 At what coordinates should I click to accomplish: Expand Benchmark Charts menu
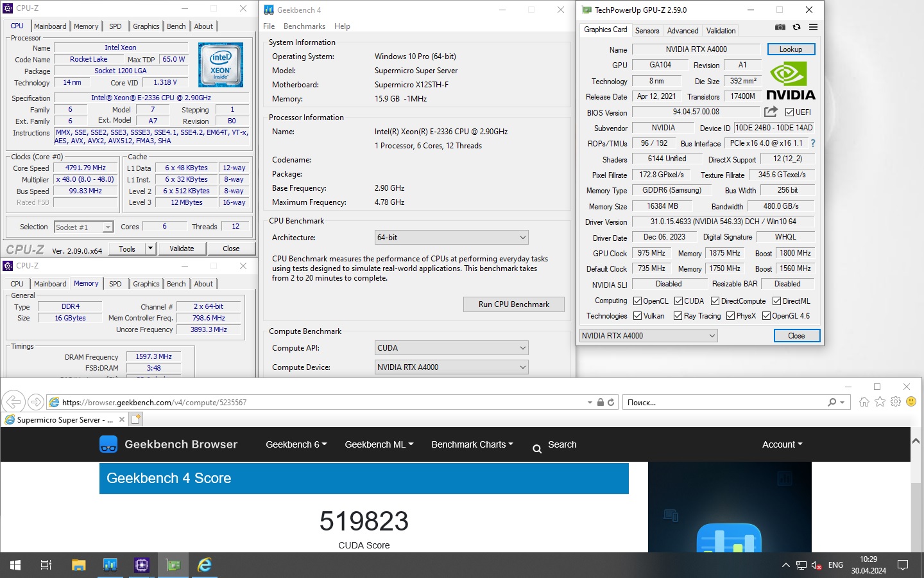[472, 444]
